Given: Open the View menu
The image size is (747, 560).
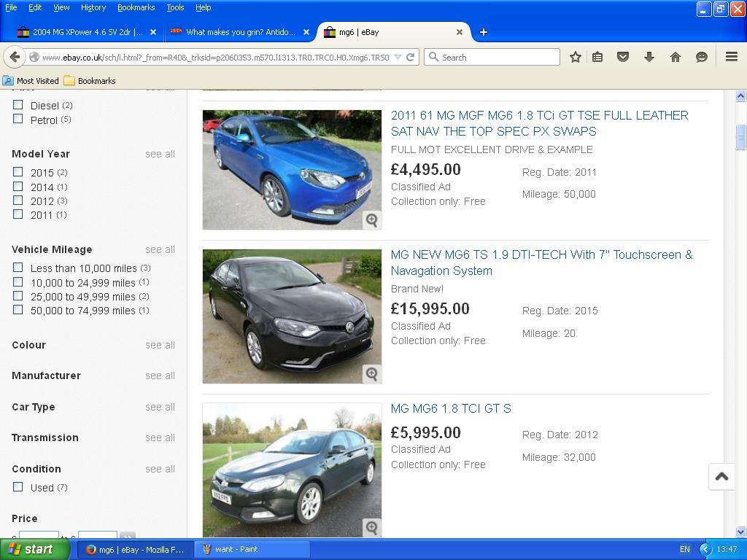Looking at the screenshot, I should coord(61,7).
